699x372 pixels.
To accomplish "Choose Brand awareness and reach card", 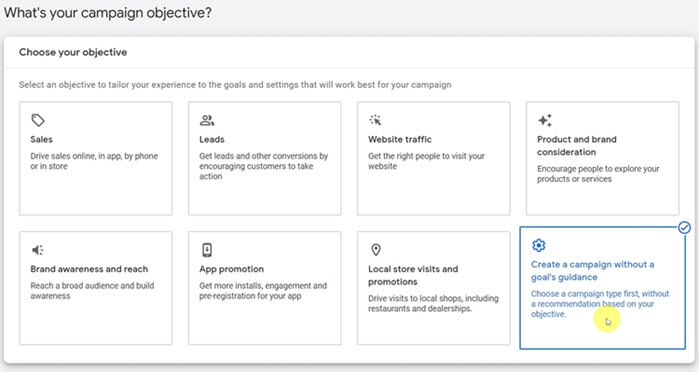I will [x=96, y=288].
